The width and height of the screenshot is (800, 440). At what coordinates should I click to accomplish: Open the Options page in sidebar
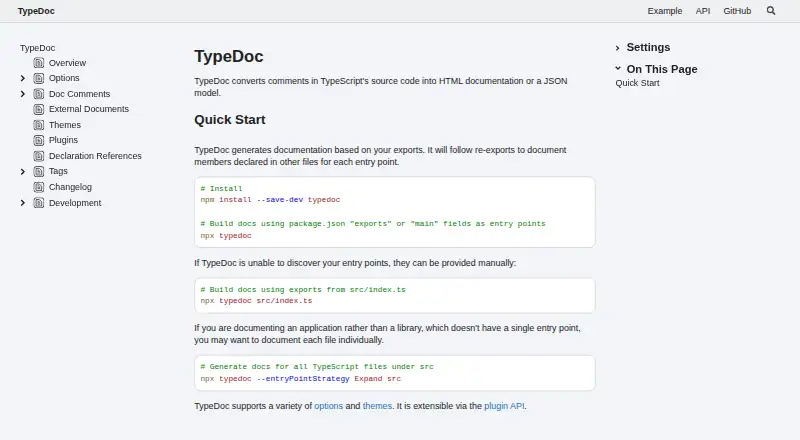[64, 78]
